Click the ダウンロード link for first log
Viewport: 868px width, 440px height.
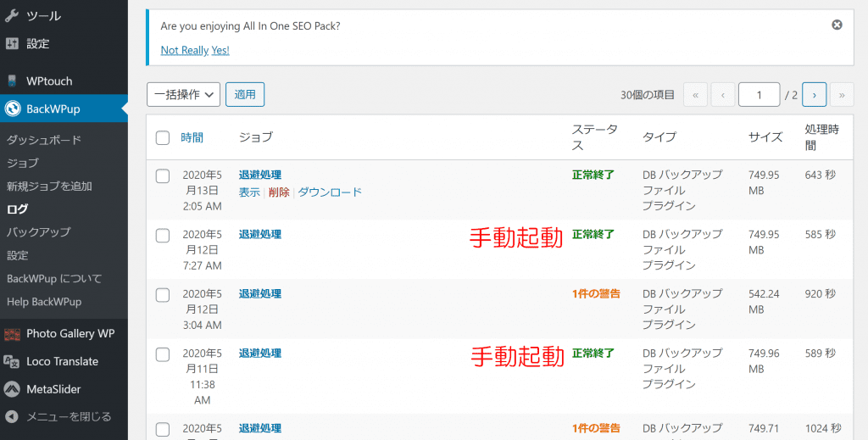(x=329, y=192)
